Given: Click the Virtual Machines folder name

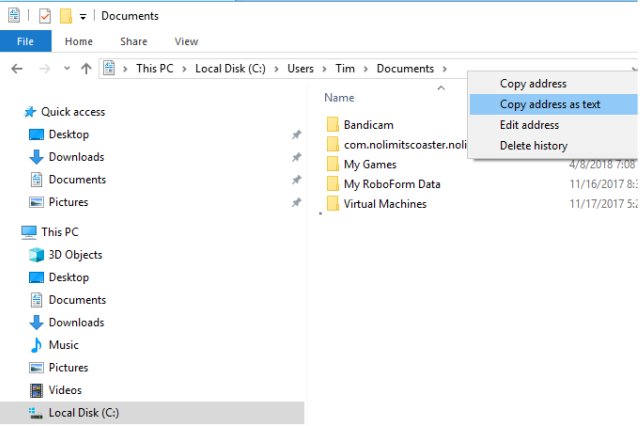Looking at the screenshot, I should [x=385, y=204].
